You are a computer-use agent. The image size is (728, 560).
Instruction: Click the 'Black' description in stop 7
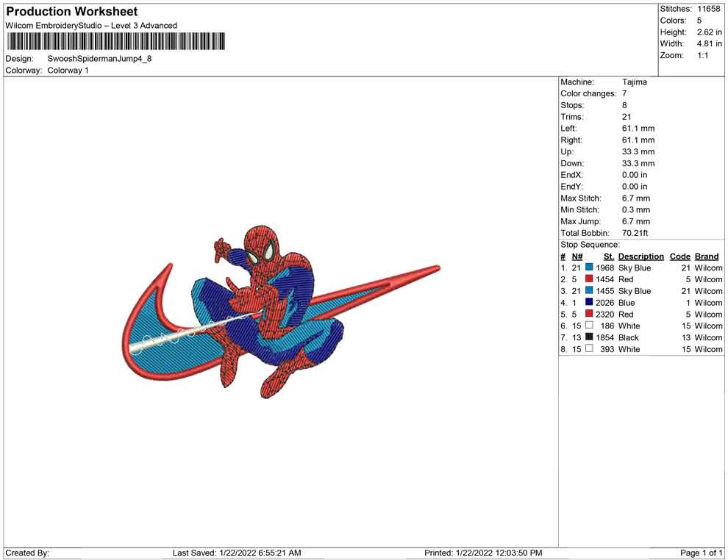[x=629, y=337]
